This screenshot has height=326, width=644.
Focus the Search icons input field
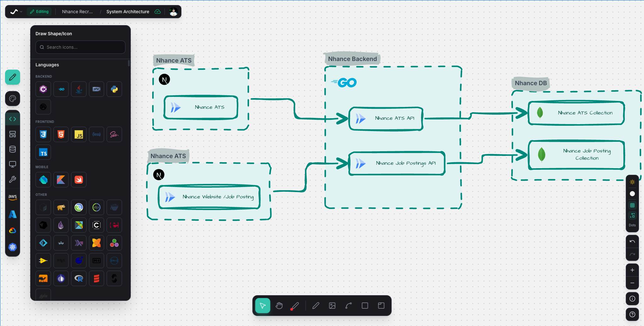[80, 47]
